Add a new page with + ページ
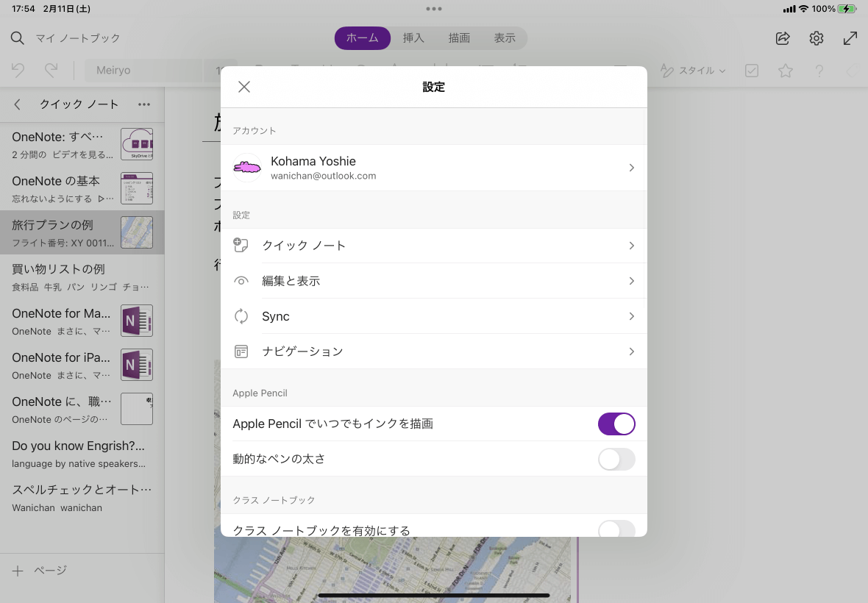This screenshot has height=603, width=868. pyautogui.click(x=39, y=571)
